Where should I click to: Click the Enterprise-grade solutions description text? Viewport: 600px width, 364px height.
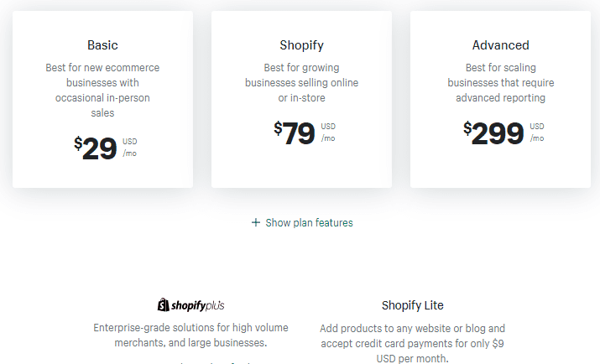pos(190,335)
